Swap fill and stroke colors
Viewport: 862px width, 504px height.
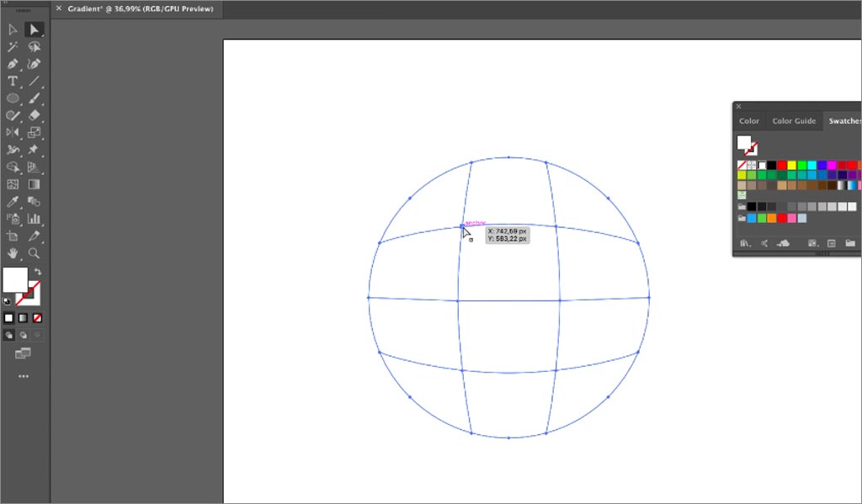(x=37, y=273)
